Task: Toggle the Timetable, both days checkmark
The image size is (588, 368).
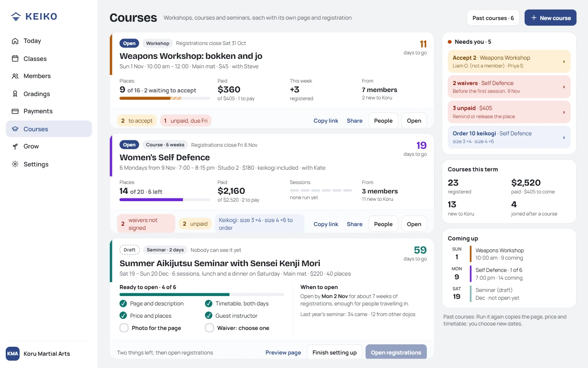Action: [209, 303]
